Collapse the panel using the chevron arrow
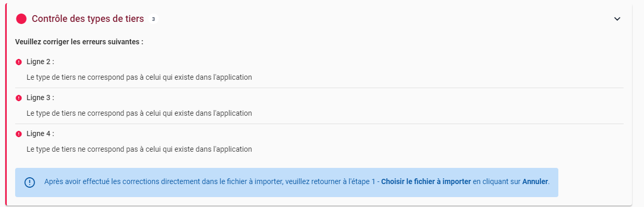This screenshot has width=644, height=207. pyautogui.click(x=617, y=19)
